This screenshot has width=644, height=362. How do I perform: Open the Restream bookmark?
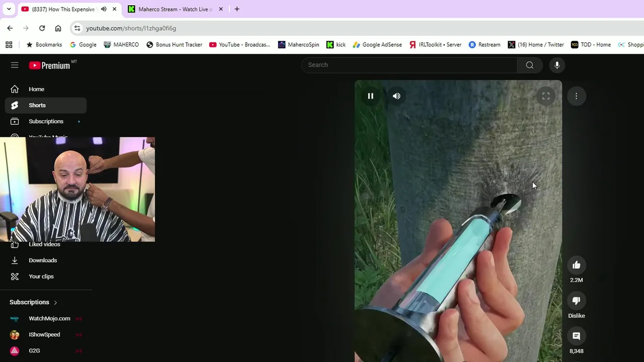coord(485,45)
